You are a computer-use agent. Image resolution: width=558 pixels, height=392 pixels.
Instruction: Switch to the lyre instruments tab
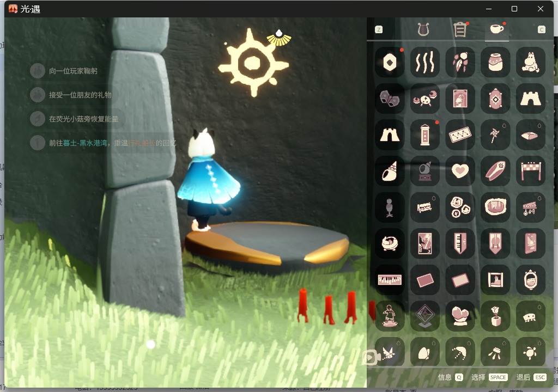click(x=423, y=29)
